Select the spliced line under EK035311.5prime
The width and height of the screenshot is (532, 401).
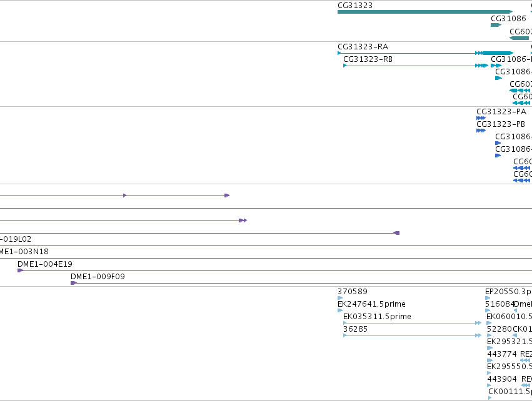tap(412, 323)
